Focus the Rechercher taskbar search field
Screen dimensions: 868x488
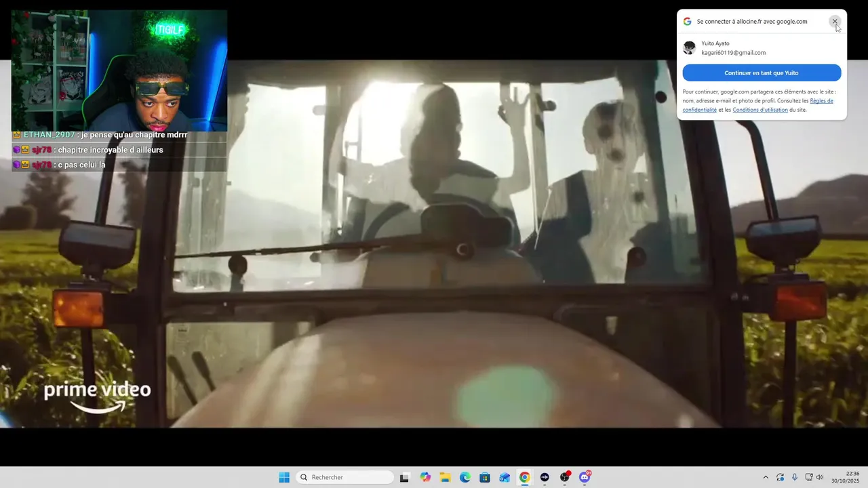point(345,477)
